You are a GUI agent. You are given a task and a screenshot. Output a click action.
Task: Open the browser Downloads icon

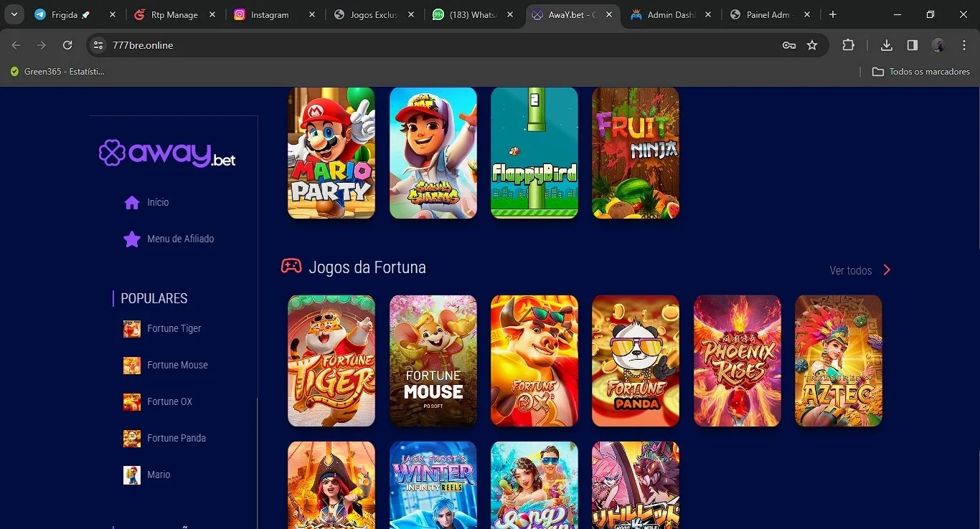(x=887, y=45)
